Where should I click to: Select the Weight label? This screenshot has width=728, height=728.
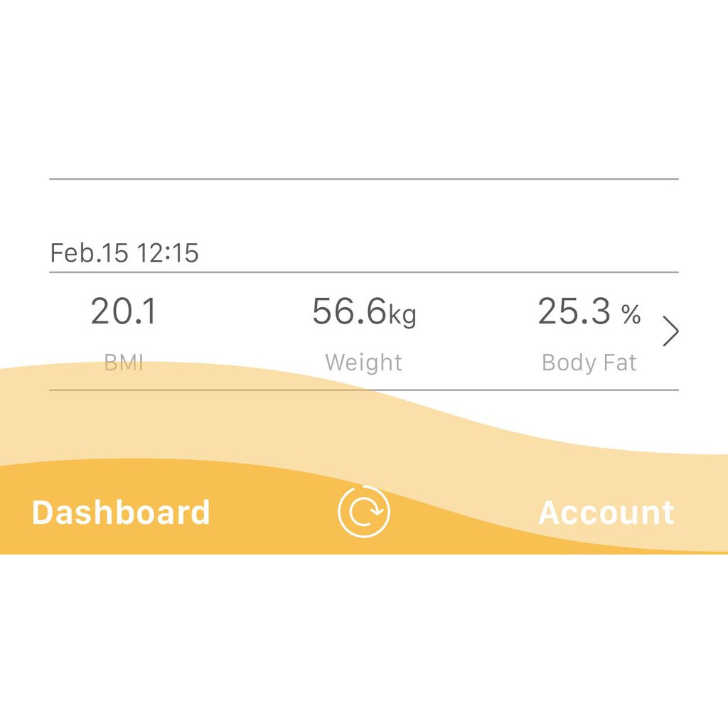pos(363,363)
